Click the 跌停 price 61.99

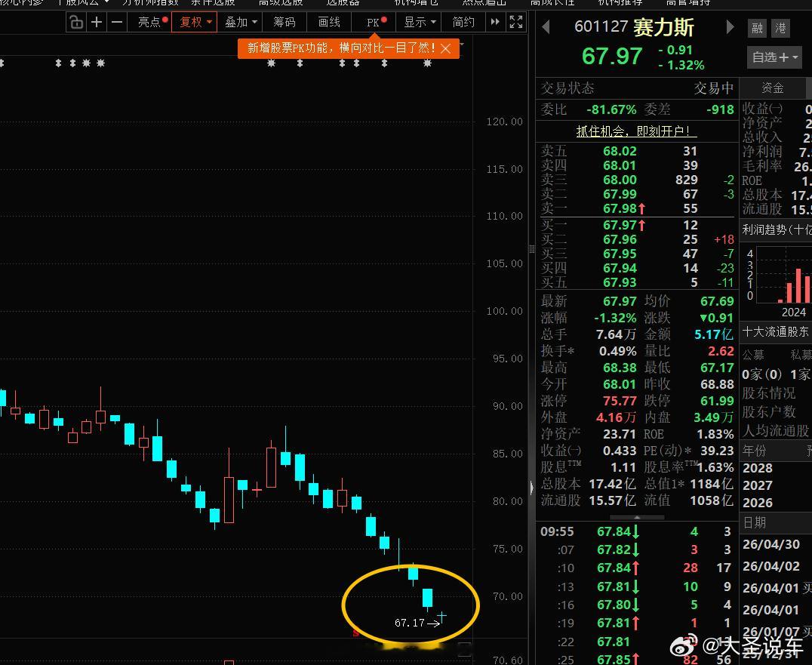point(717,401)
